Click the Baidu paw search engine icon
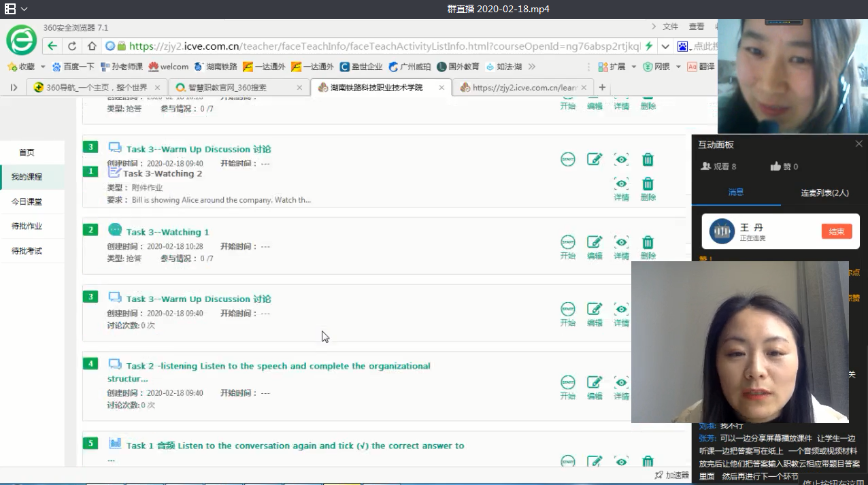The width and height of the screenshot is (868, 485). point(682,46)
